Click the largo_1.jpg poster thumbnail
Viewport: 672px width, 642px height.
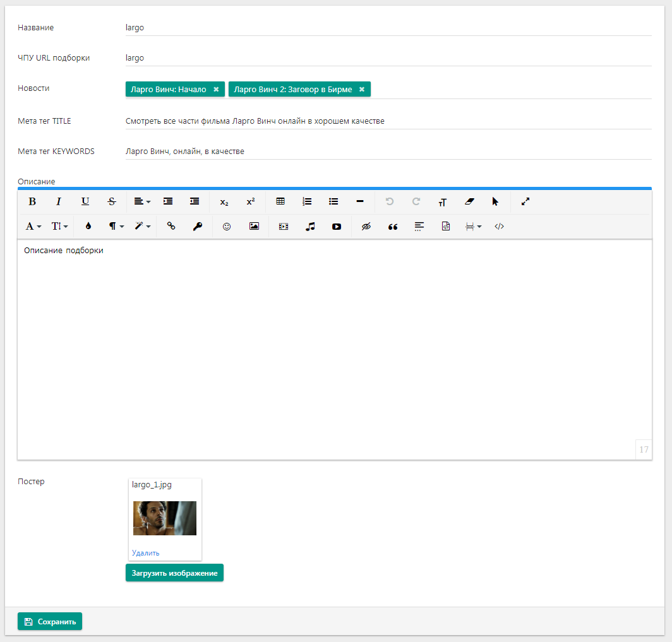[164, 518]
